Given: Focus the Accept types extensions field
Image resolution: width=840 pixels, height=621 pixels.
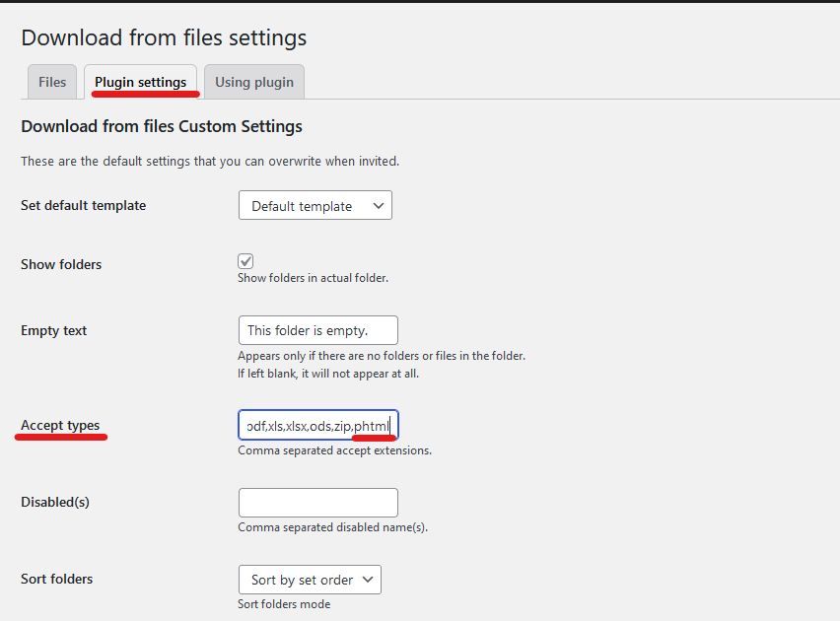Looking at the screenshot, I should pos(317,425).
